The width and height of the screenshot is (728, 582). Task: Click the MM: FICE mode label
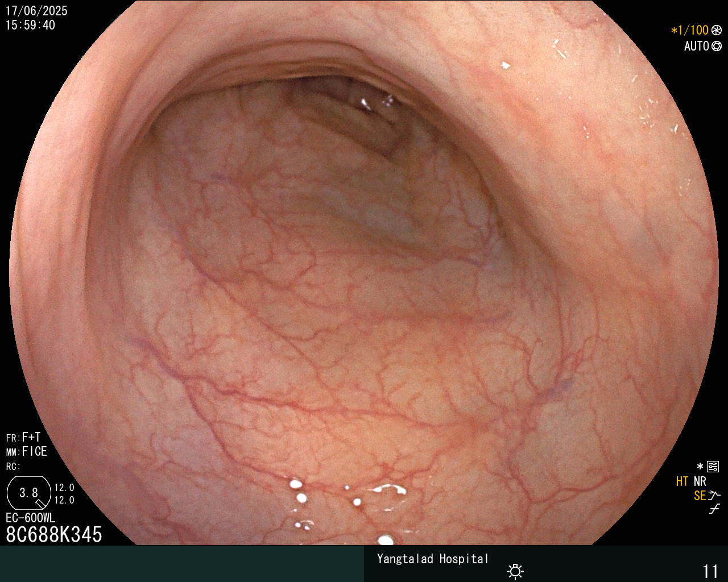pyautogui.click(x=27, y=452)
